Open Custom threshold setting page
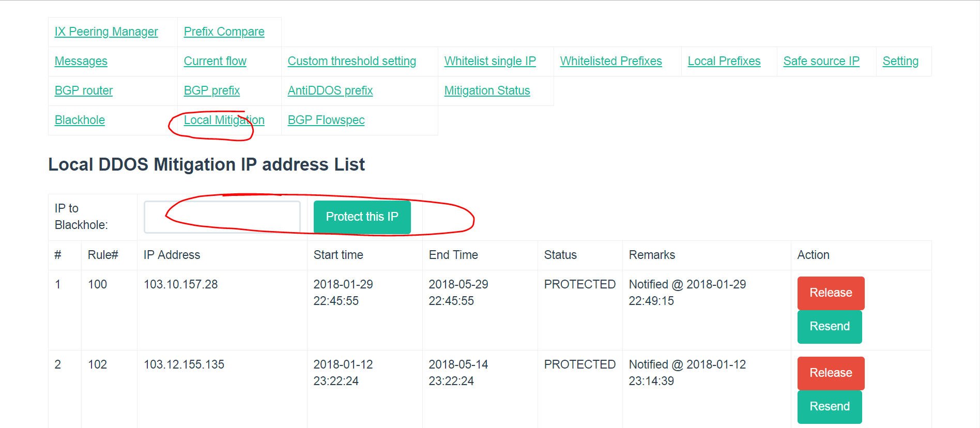Image resolution: width=980 pixels, height=428 pixels. click(x=351, y=62)
